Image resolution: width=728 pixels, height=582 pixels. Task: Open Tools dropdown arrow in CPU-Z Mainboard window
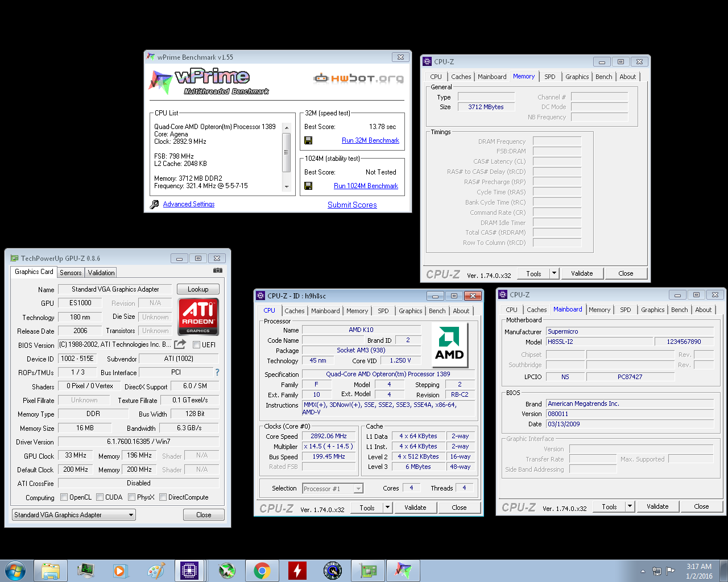coord(630,506)
